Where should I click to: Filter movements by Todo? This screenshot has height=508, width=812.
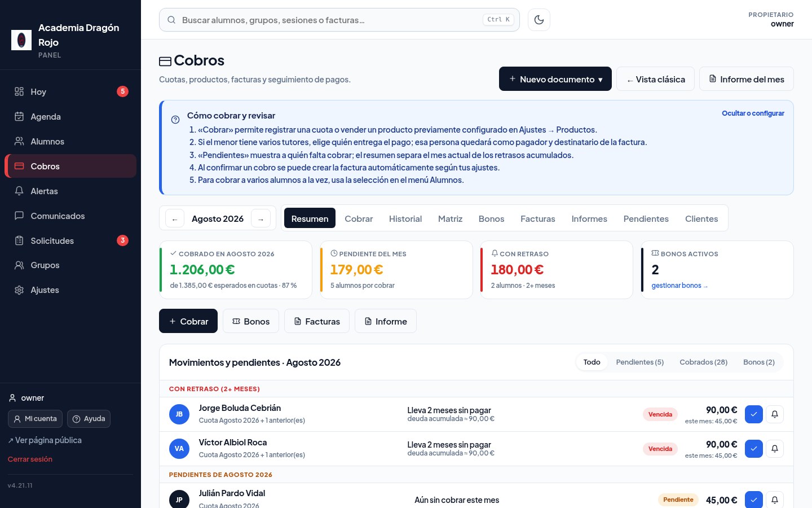coord(592,362)
